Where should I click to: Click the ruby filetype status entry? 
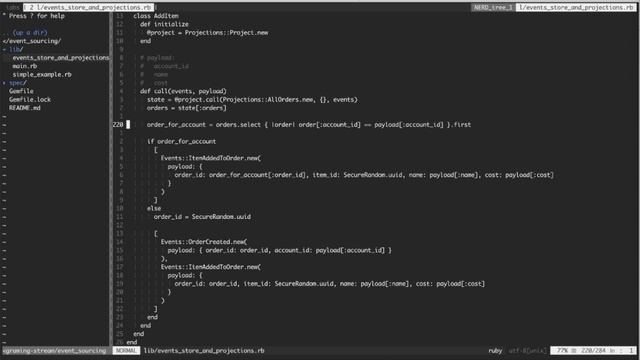pos(495,351)
